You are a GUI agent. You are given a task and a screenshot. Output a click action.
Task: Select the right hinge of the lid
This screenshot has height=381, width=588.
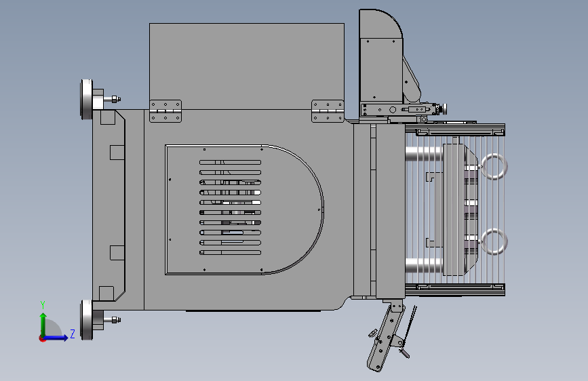tap(328, 111)
